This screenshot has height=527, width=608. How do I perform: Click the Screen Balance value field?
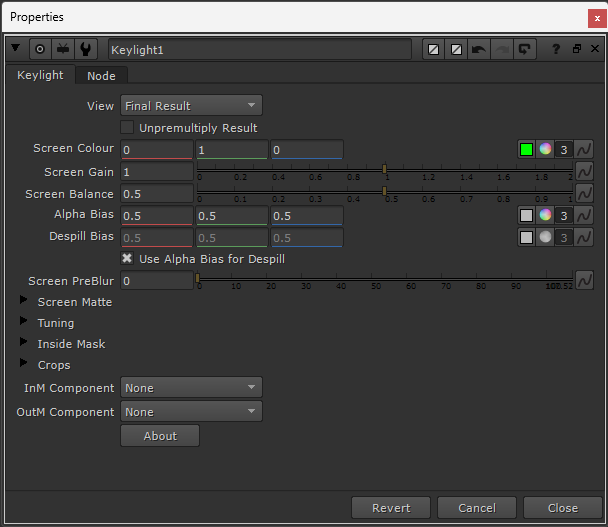pos(157,194)
